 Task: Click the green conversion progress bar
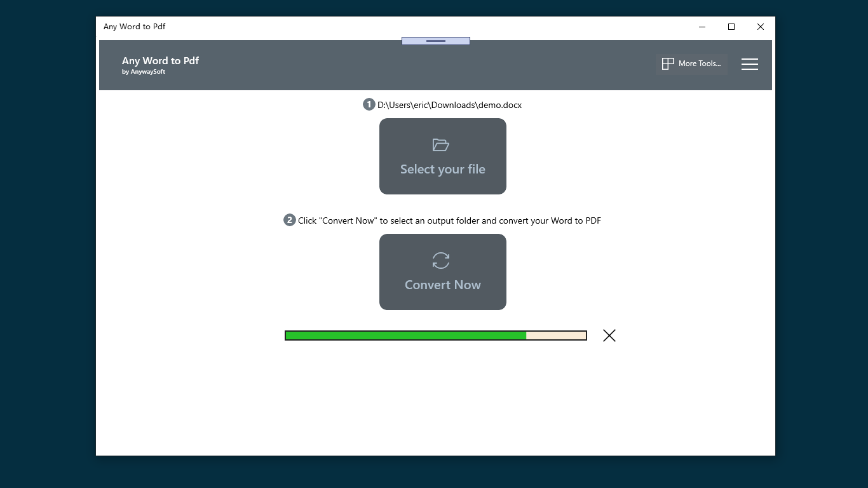pyautogui.click(x=436, y=335)
